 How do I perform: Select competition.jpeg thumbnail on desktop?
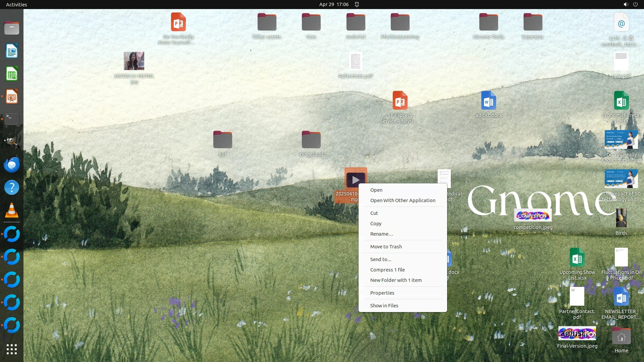533,216
